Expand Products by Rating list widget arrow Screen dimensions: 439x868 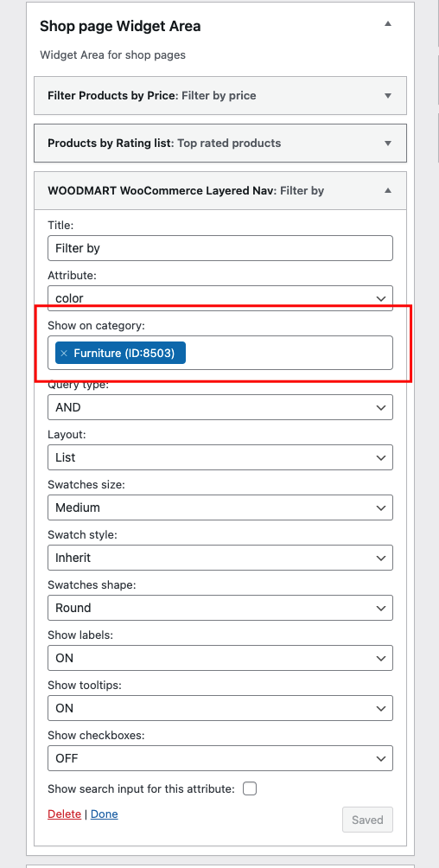pyautogui.click(x=388, y=144)
